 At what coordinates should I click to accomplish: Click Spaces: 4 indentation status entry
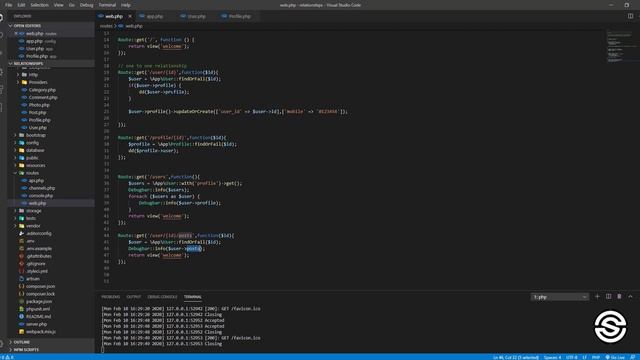coord(552,357)
